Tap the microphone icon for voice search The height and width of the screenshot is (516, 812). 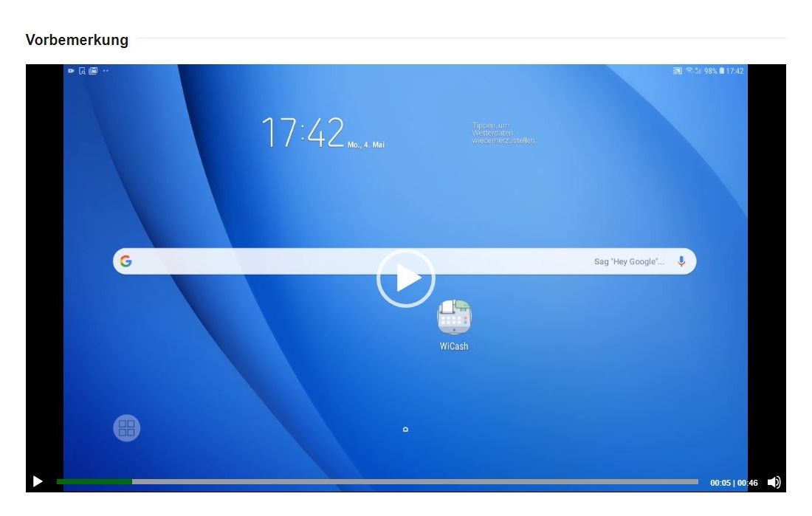pyautogui.click(x=681, y=261)
